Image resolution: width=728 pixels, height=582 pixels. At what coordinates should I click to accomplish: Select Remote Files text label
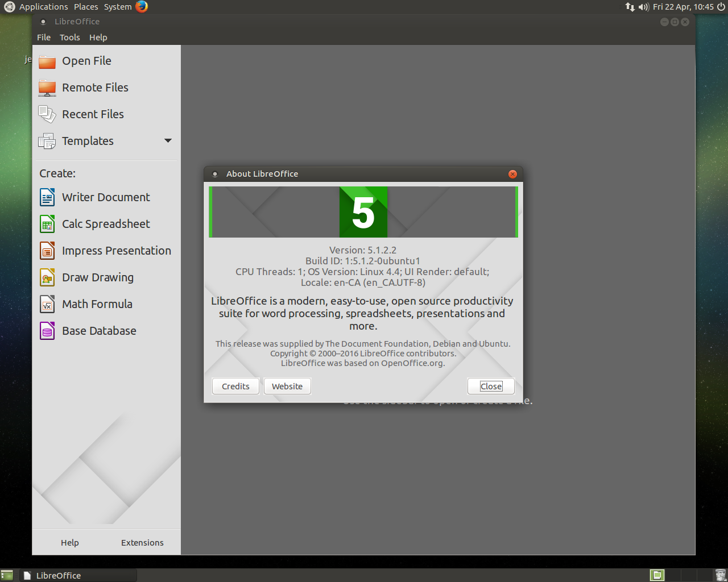95,88
